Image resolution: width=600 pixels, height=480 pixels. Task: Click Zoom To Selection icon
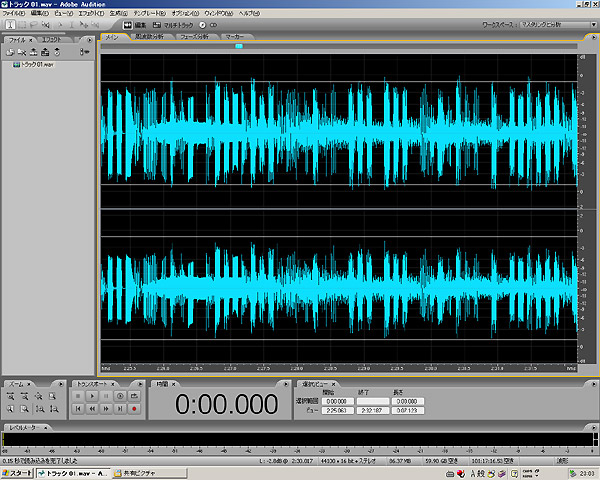[x=52, y=396]
